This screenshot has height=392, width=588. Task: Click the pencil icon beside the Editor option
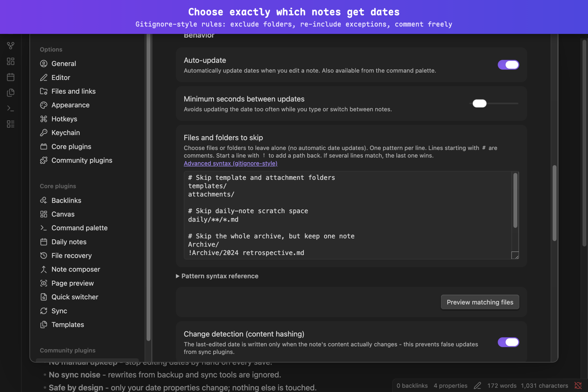pos(44,77)
